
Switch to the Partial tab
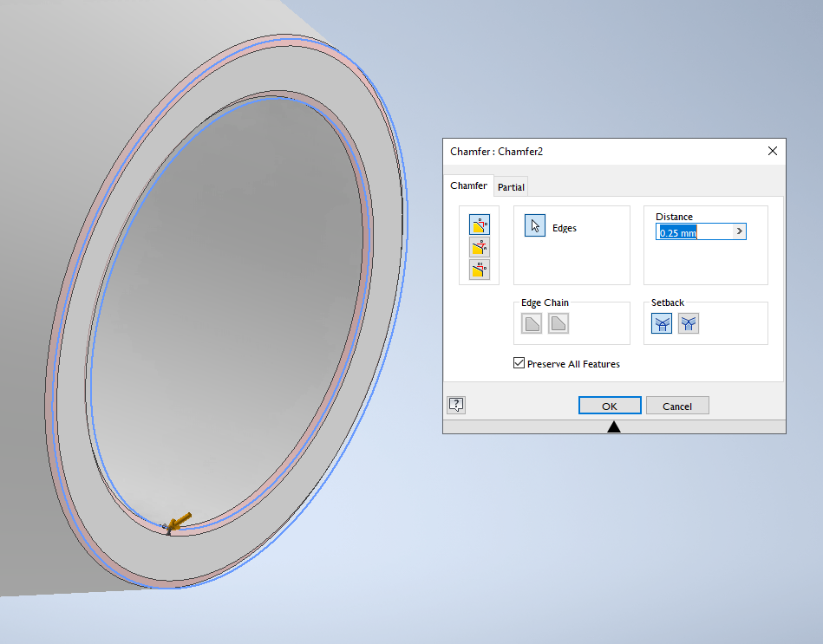click(x=510, y=186)
